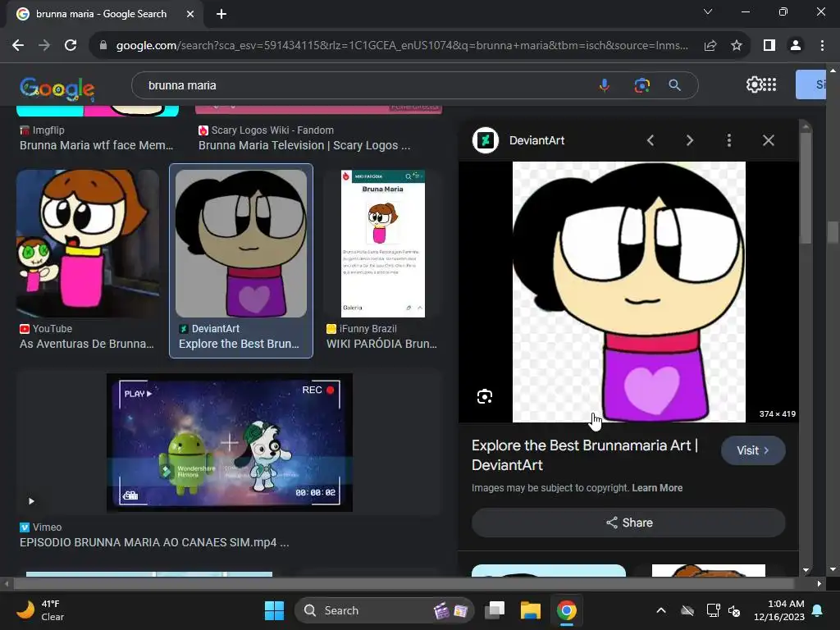Reload the page with refresh icon
The width and height of the screenshot is (840, 630).
coord(71,46)
